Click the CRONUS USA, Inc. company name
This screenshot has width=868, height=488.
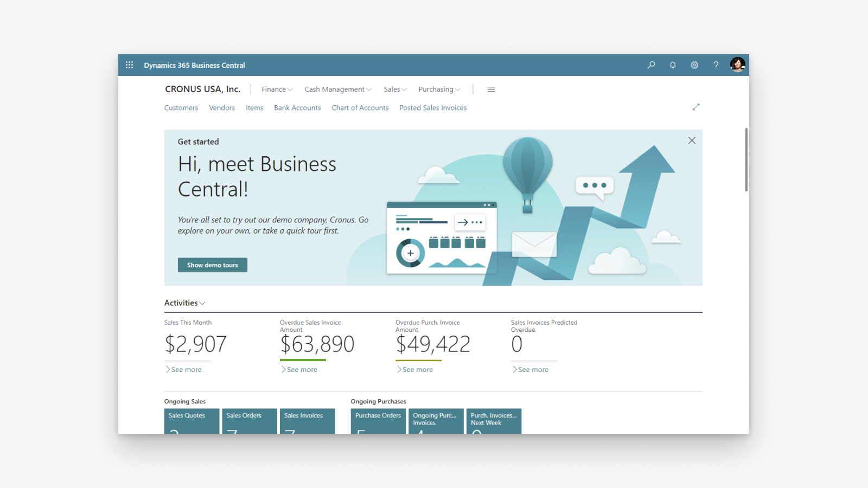pyautogui.click(x=203, y=89)
